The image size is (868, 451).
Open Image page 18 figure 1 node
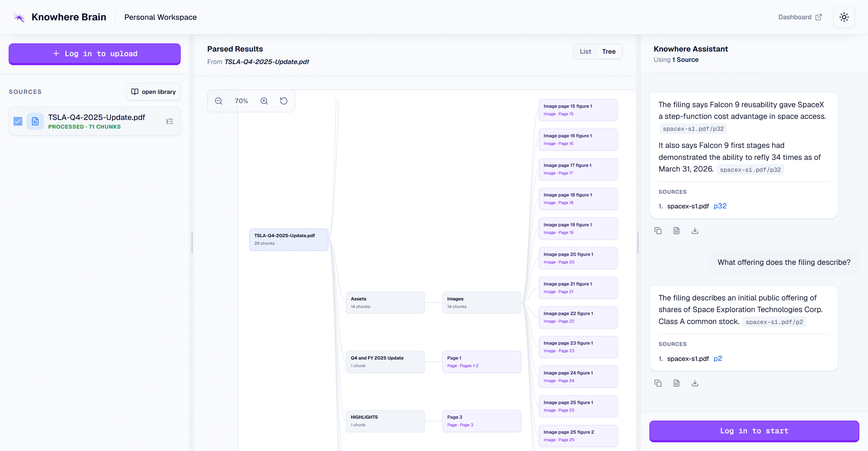point(578,199)
